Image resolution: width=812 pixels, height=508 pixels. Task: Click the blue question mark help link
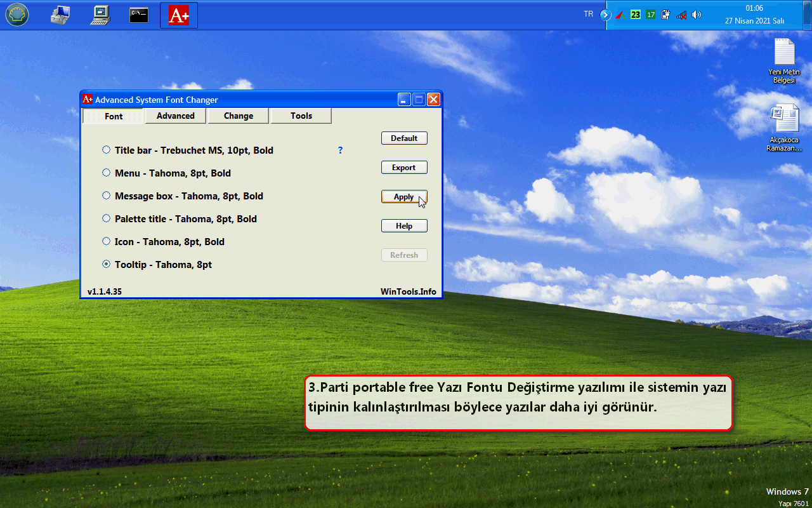[x=341, y=150]
